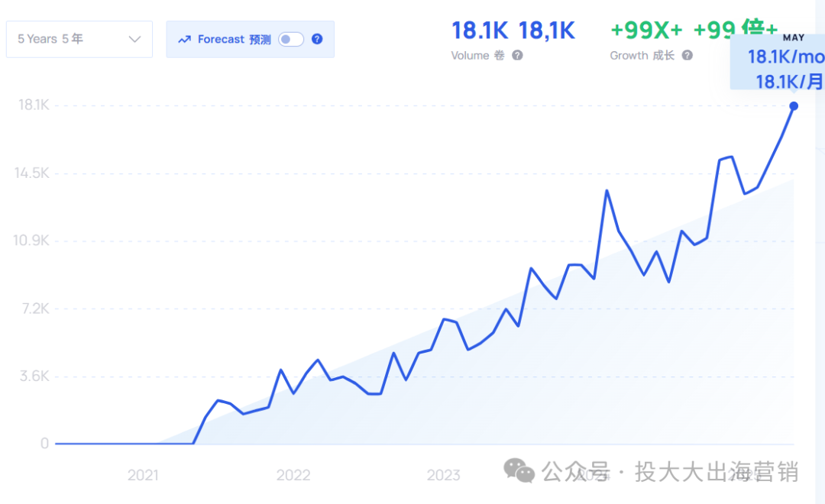Viewport: 825px width, 504px height.
Task: Click the WeChat logo in the watermark
Action: 521,471
